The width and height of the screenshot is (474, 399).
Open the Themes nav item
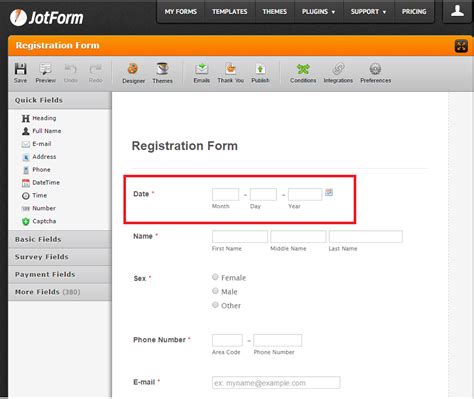[x=274, y=12]
